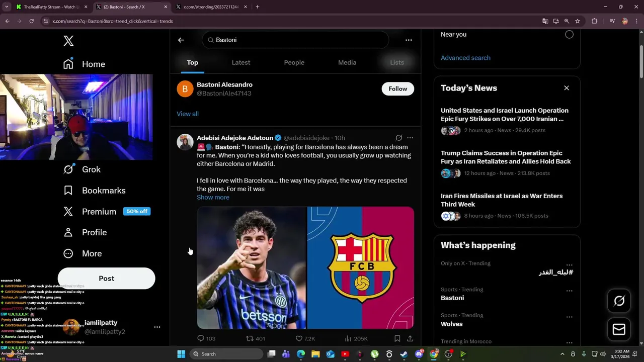Open the Chrome extensions puzzle icon
The width and height of the screenshot is (644, 362).
tap(595, 21)
